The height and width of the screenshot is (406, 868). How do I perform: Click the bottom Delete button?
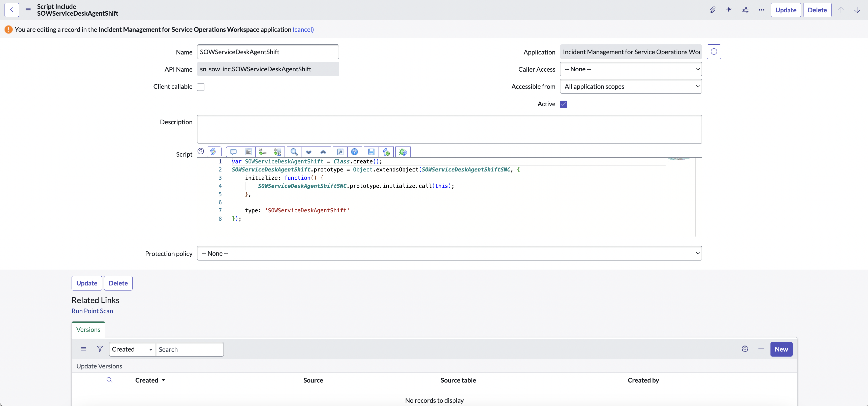pos(118,283)
